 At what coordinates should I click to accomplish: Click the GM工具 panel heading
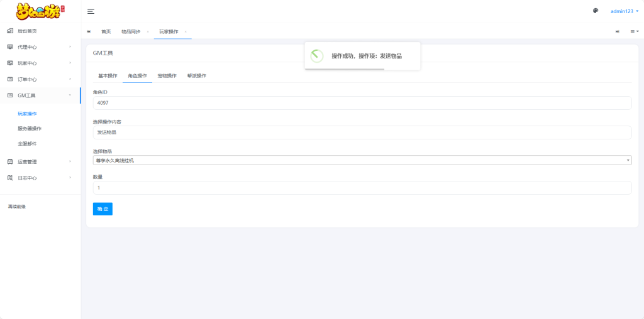(103, 53)
